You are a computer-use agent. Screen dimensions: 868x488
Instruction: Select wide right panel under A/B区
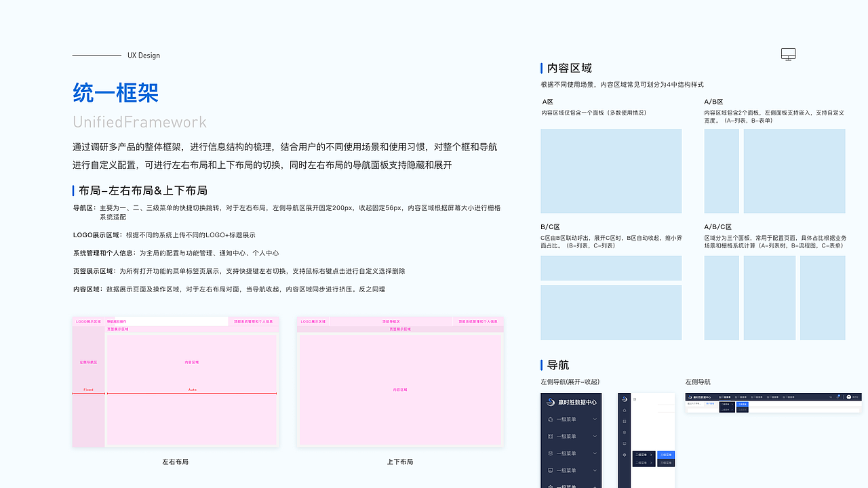click(x=795, y=171)
